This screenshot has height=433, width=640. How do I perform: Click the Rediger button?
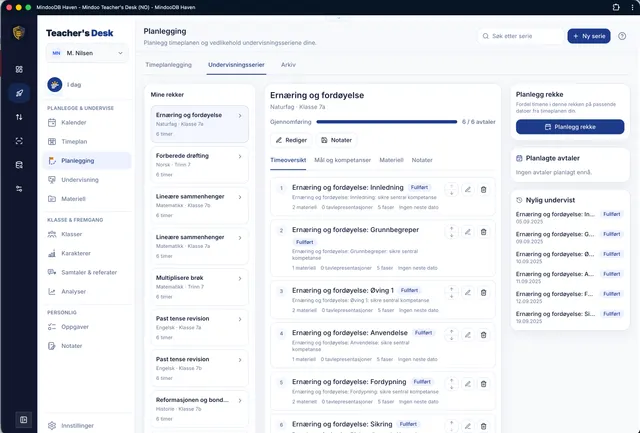point(291,140)
